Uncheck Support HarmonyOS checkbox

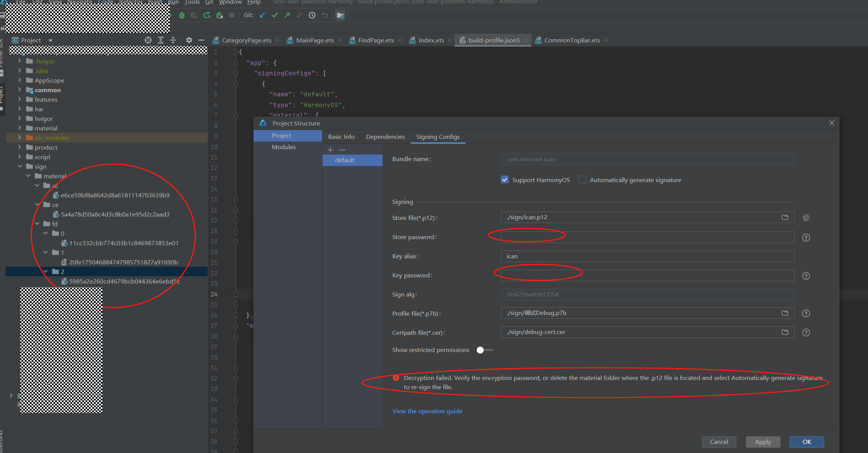coord(504,180)
